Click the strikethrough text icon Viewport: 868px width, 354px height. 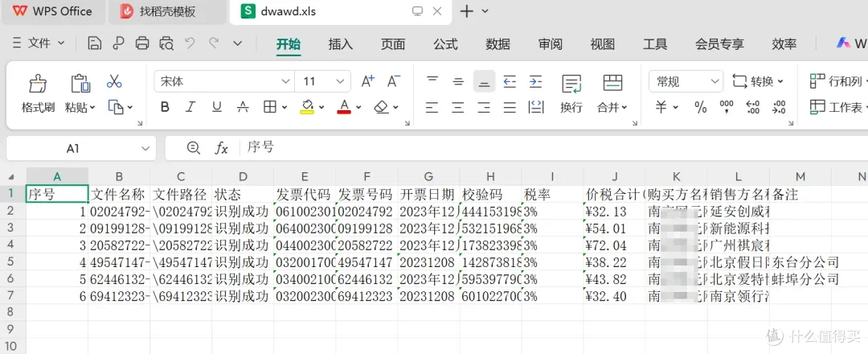pyautogui.click(x=243, y=107)
